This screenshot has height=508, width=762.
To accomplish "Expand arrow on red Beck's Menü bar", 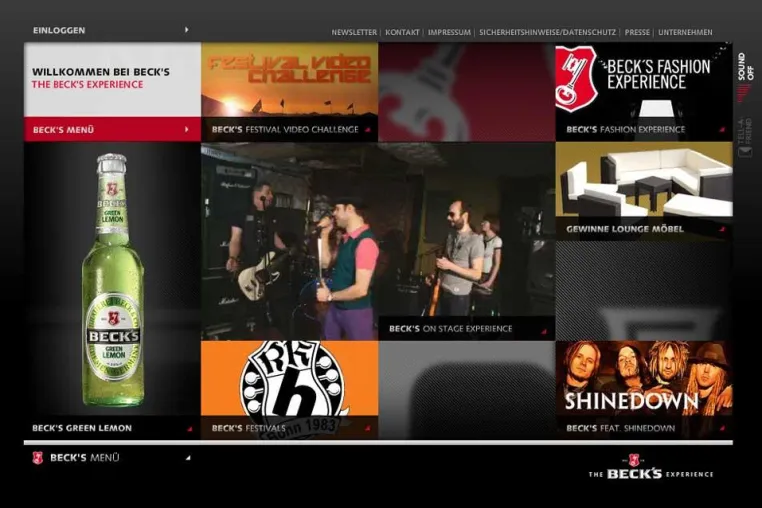I will 187,129.
